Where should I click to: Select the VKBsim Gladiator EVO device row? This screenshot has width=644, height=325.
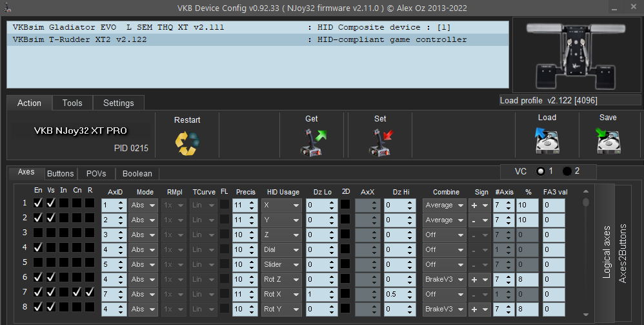pyautogui.click(x=257, y=28)
